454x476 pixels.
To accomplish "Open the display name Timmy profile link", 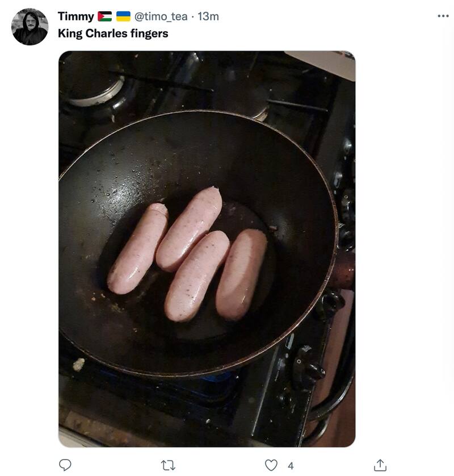I will 76,16.
